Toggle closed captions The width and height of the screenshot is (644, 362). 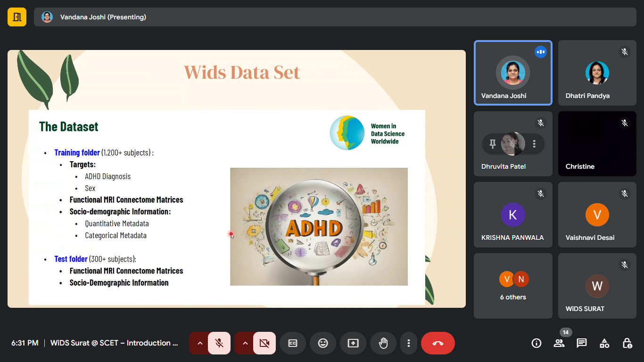tap(293, 343)
